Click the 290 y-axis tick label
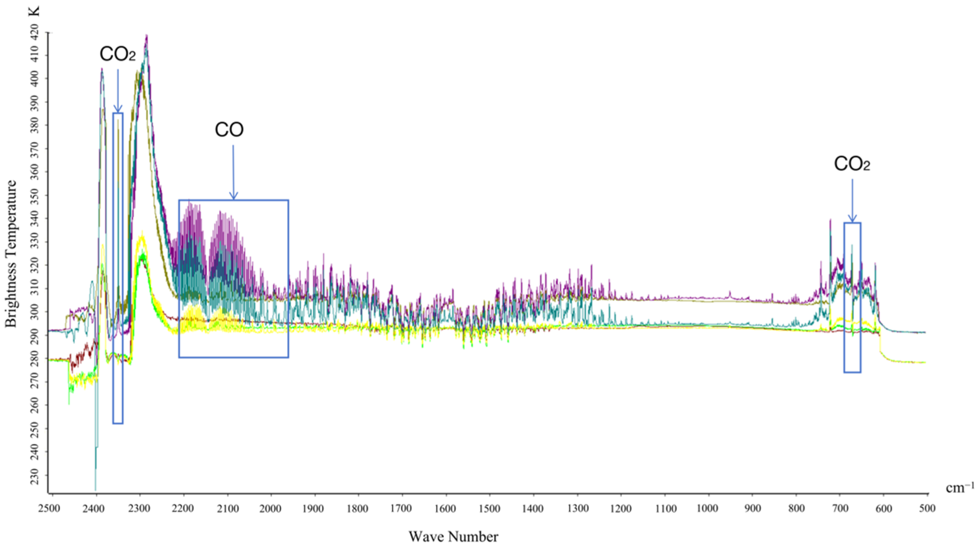Screen dimensions: 980x548 [34, 335]
